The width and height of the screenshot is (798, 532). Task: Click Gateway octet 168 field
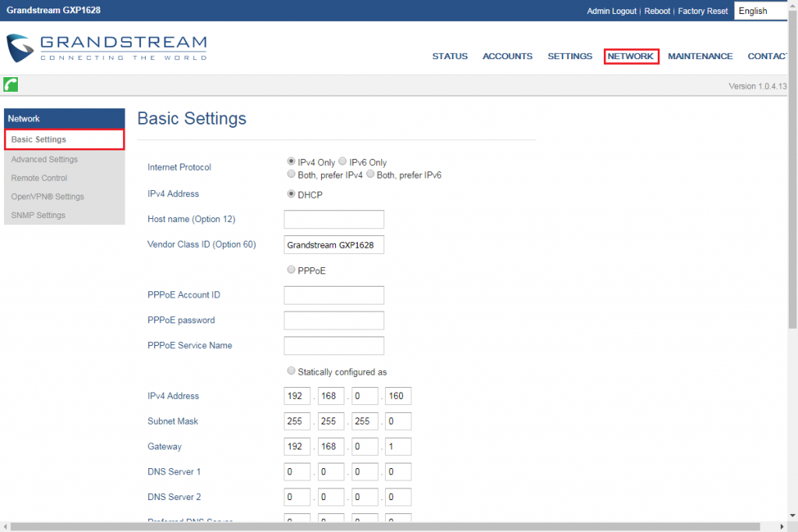tap(330, 446)
